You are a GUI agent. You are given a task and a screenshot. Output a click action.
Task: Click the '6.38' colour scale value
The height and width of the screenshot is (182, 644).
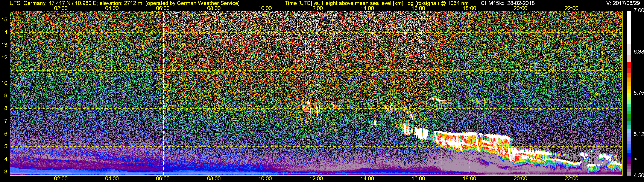tap(639, 52)
